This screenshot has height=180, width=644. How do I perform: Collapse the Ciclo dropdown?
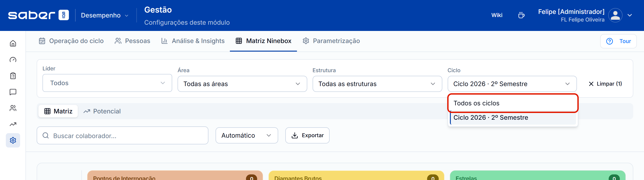512,84
